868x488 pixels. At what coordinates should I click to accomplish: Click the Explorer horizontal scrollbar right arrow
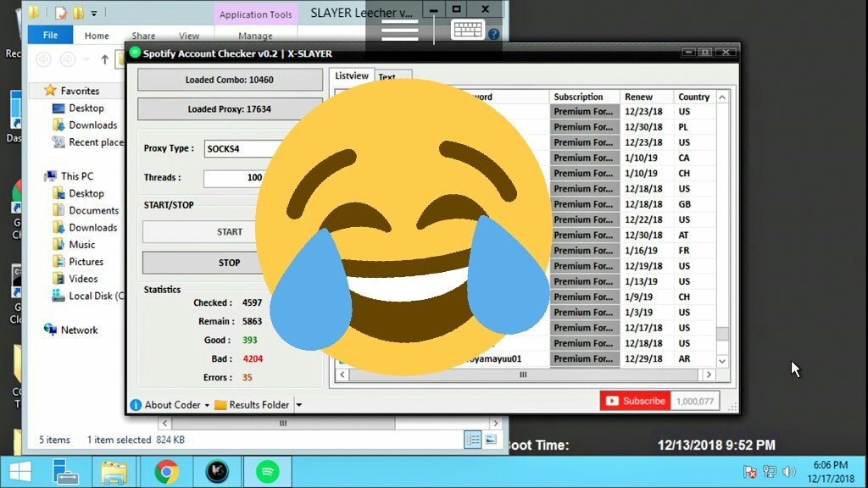pos(495,424)
